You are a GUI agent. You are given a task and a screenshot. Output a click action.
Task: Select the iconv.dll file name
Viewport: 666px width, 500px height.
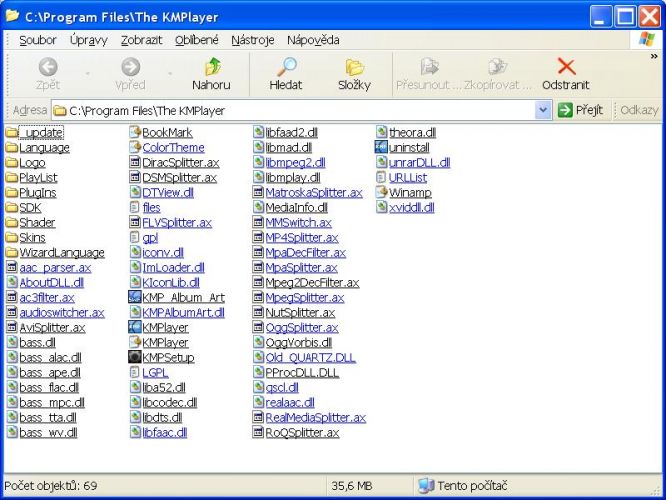pyautogui.click(x=163, y=253)
